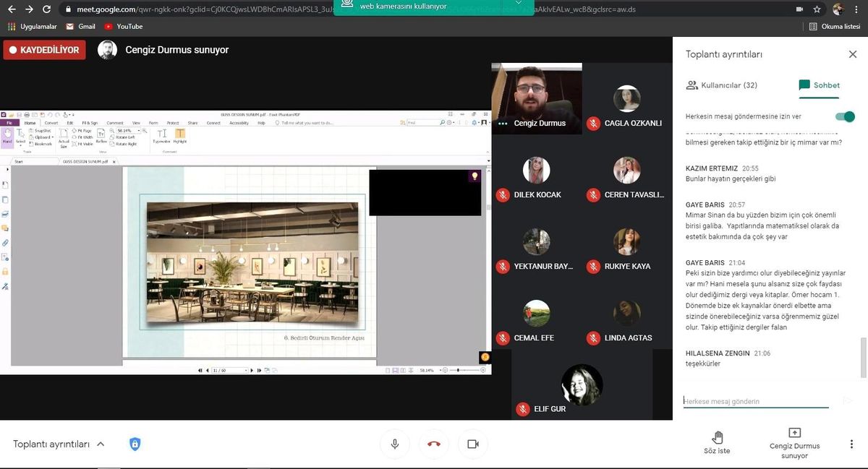End the call with red hang-up button
The image size is (868, 469).
point(434,444)
